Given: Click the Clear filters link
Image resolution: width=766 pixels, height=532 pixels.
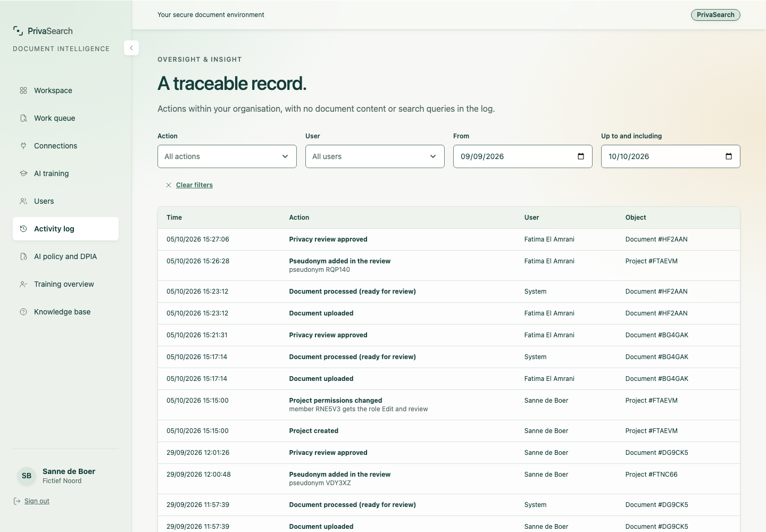Looking at the screenshot, I should (x=194, y=185).
